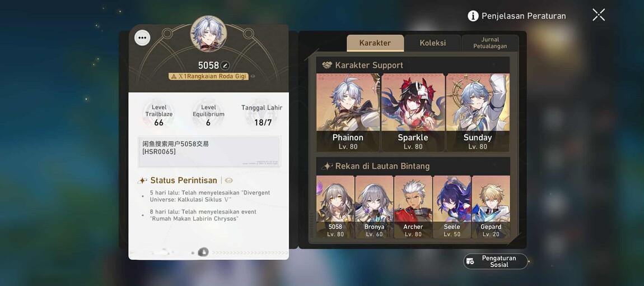Toggle eye icon beside Rangkaian Roda Gigi title

253,76
